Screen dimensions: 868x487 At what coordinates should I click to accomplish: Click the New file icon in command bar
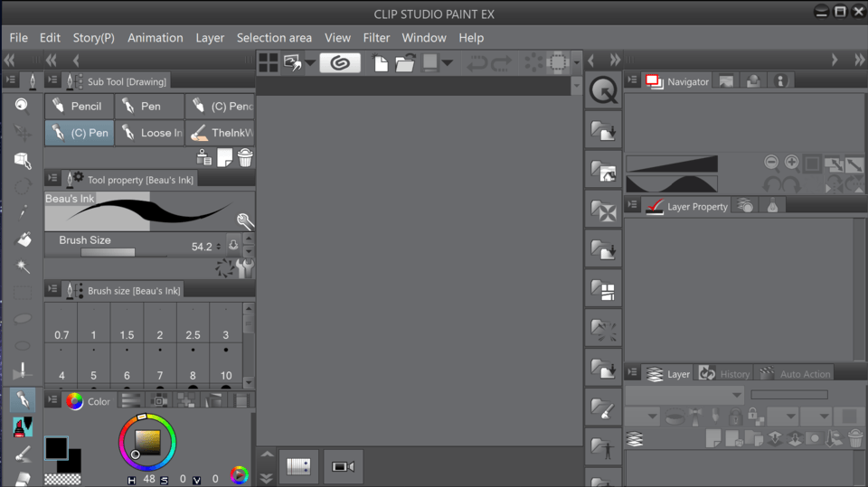click(381, 62)
